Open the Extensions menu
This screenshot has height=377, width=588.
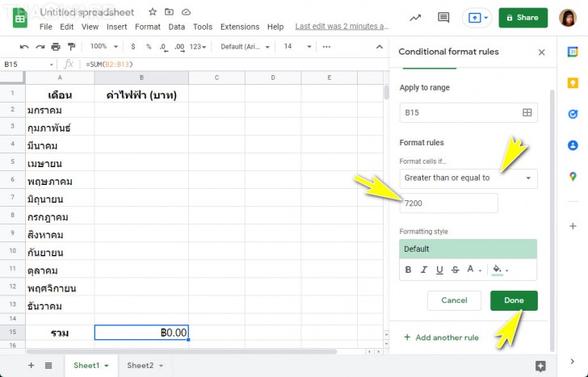click(240, 27)
